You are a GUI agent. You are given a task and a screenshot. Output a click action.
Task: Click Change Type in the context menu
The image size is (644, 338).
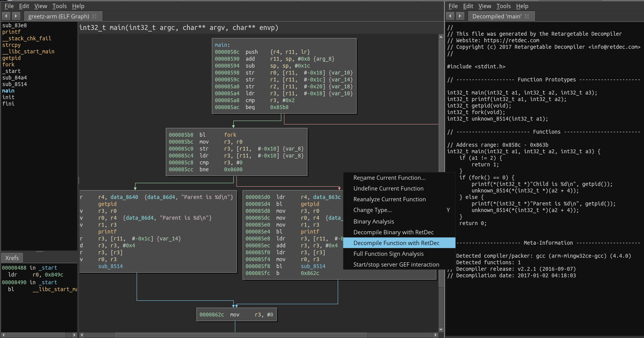[x=372, y=210]
